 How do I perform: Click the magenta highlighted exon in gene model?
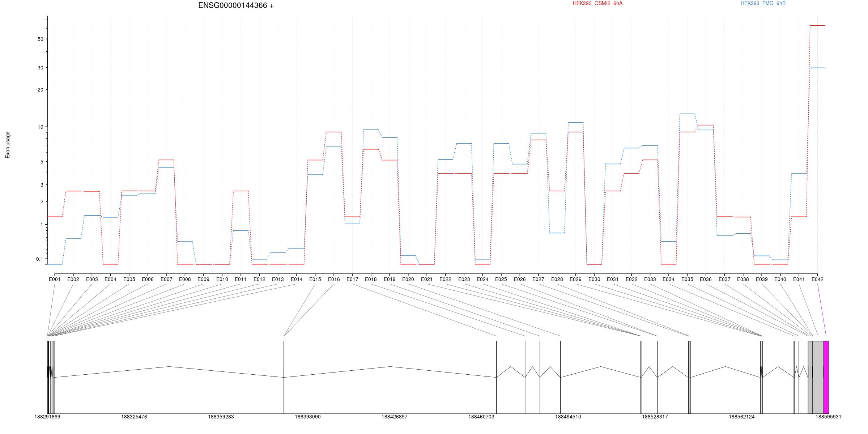click(x=826, y=377)
